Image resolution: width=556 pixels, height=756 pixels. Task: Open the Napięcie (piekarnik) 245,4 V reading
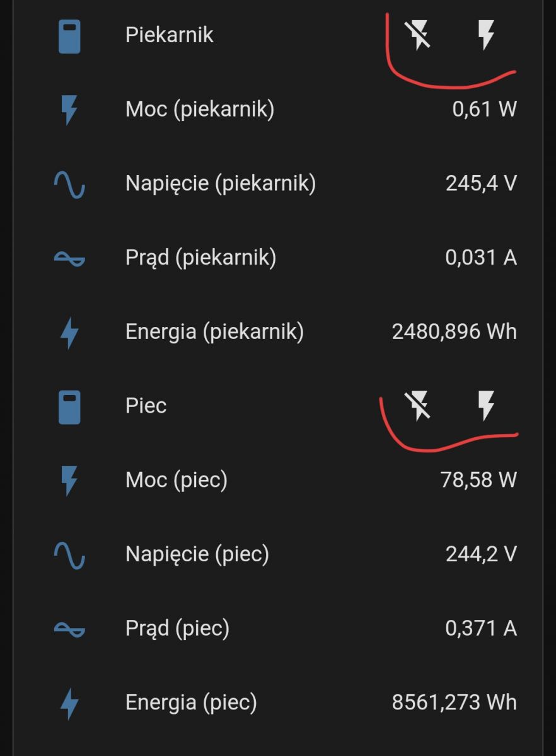click(481, 183)
